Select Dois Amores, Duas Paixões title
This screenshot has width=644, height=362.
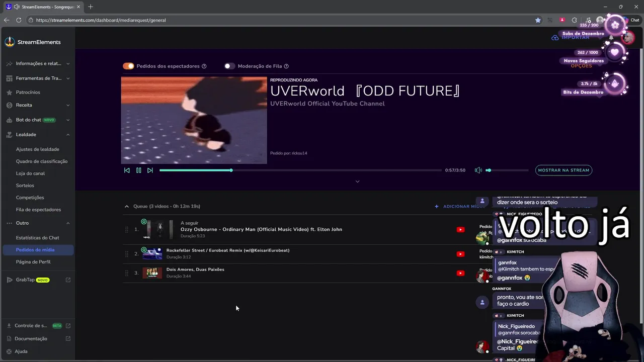point(195,269)
